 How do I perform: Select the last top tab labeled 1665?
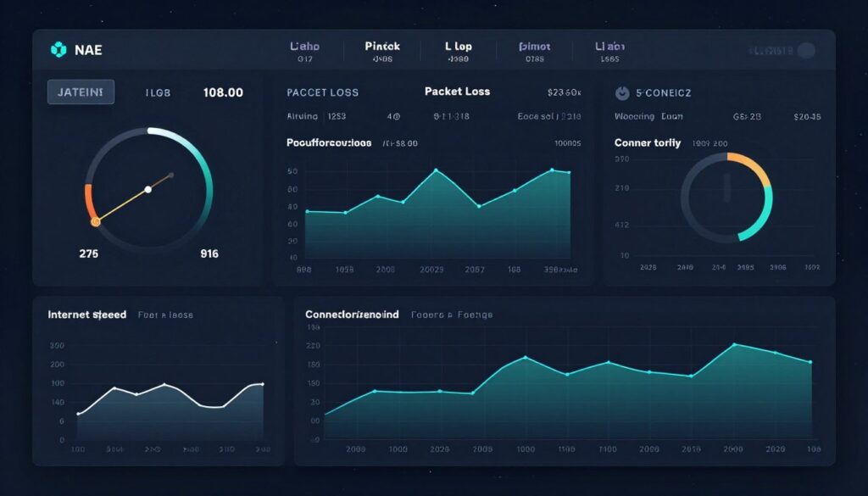610,52
